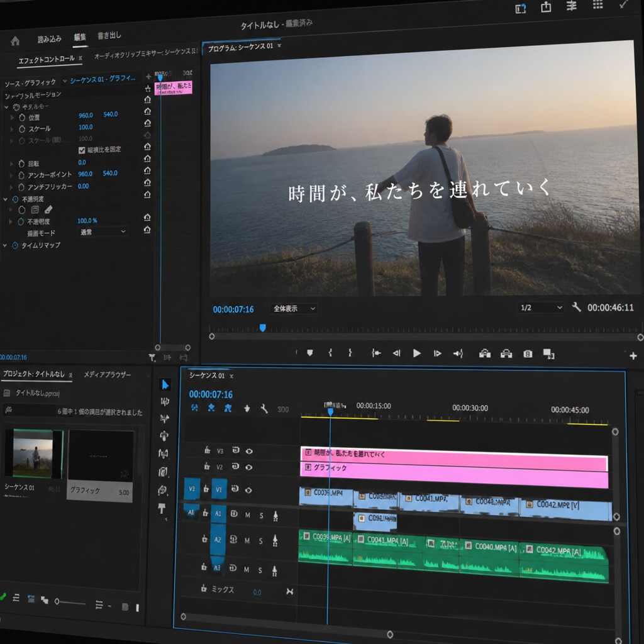Image resolution: width=644 pixels, height=644 pixels.
Task: Open the ソース・グラフィック dropdown arrow
Action: tap(65, 81)
